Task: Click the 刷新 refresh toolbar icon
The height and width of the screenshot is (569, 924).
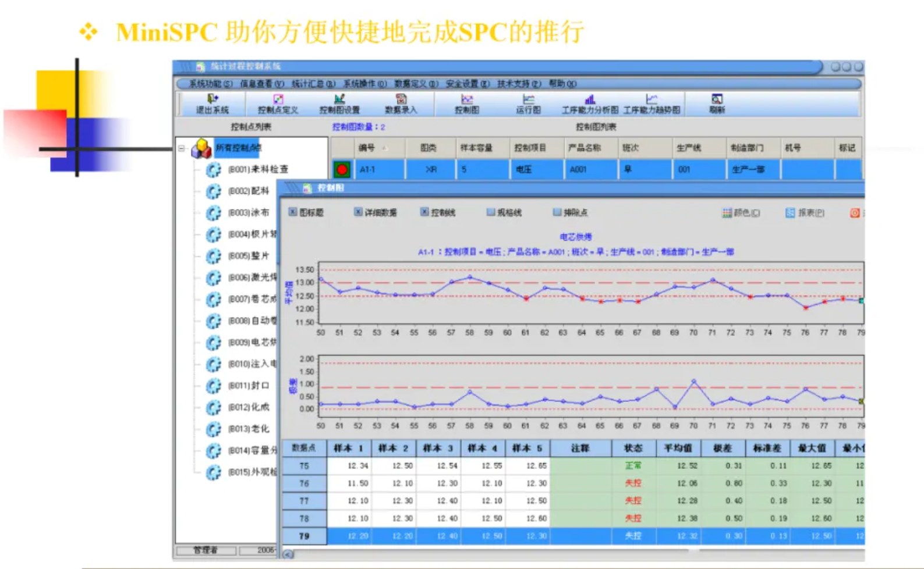Action: (717, 99)
